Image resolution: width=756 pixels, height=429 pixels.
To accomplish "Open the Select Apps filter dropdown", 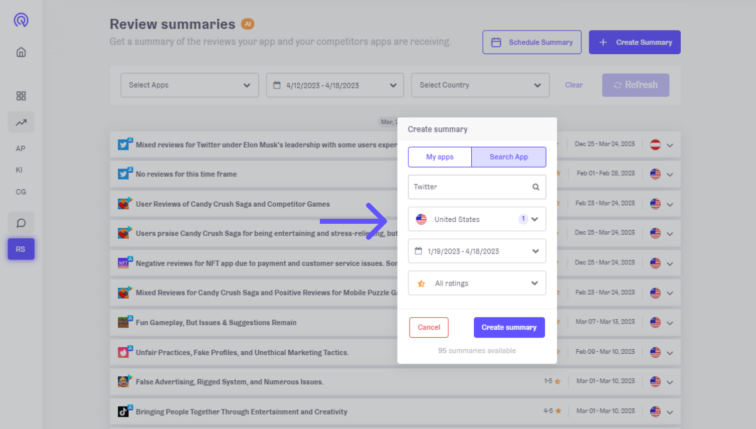I will [x=189, y=85].
